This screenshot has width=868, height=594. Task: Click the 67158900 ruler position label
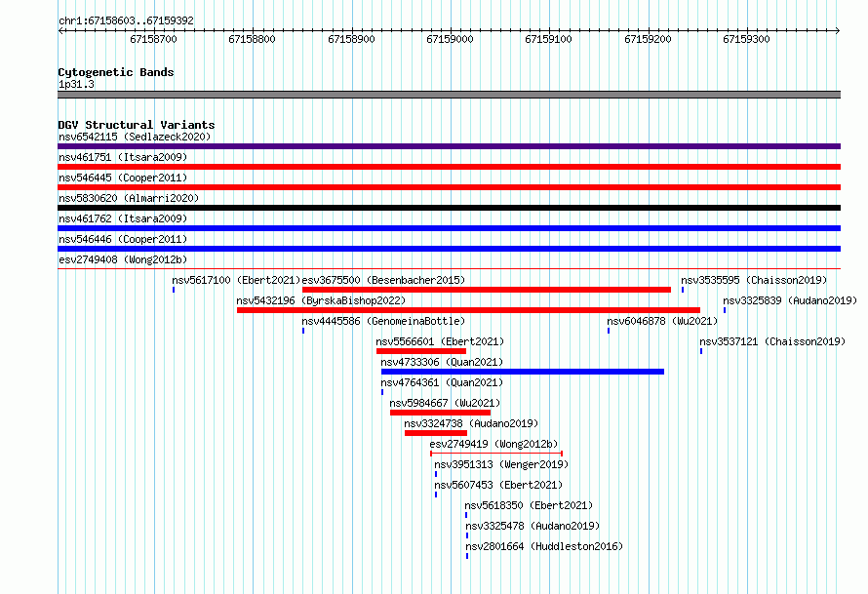[x=351, y=39]
